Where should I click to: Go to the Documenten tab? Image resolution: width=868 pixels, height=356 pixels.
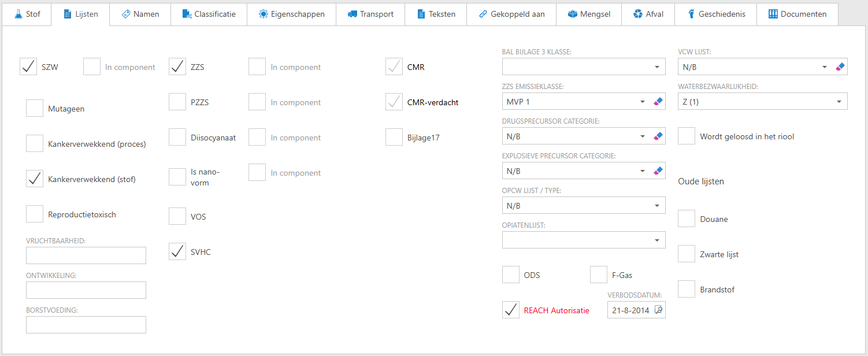click(797, 14)
